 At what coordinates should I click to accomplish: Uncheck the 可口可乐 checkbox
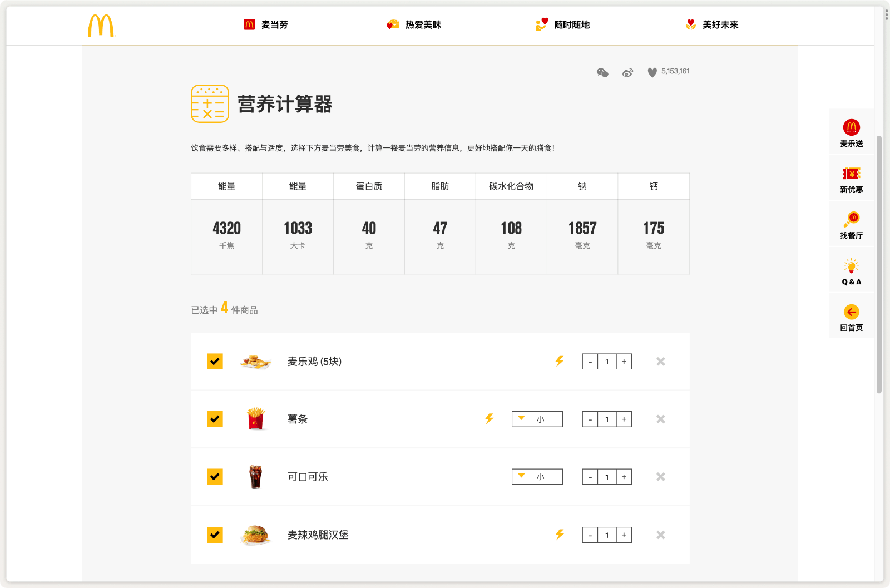[x=215, y=477]
